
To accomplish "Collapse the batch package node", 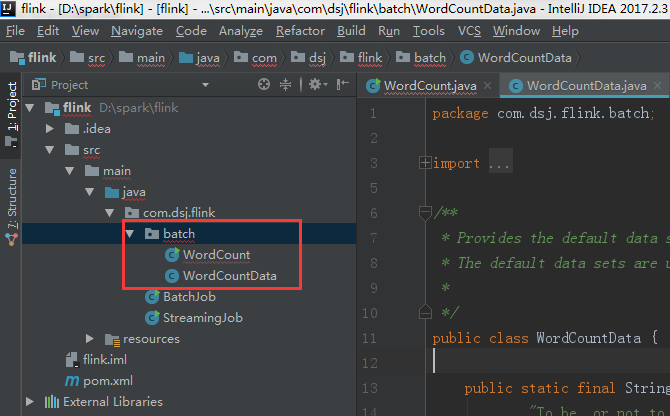I will pos(130,234).
